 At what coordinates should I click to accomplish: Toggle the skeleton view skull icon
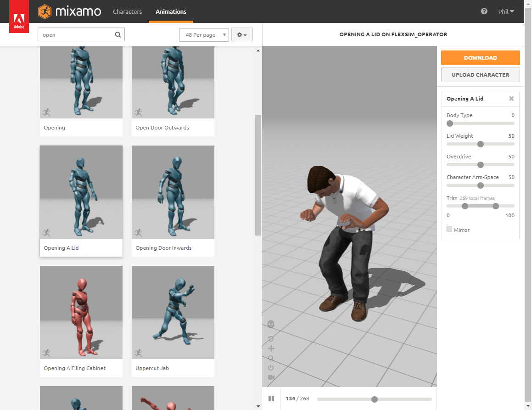(271, 324)
